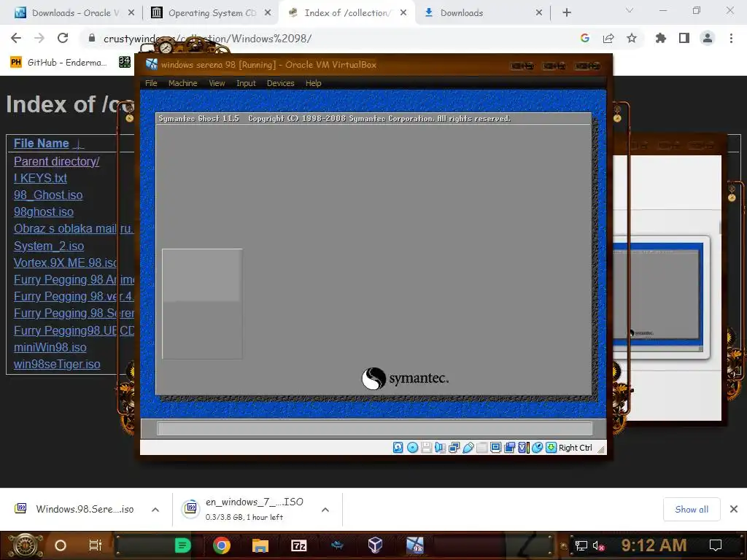Open the green chat app in taskbar
This screenshot has height=560, width=747.
[x=182, y=545]
